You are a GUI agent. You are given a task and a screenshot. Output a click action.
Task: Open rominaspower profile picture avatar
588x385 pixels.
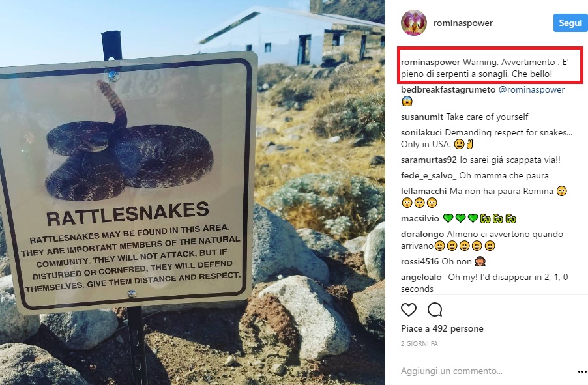tap(413, 23)
